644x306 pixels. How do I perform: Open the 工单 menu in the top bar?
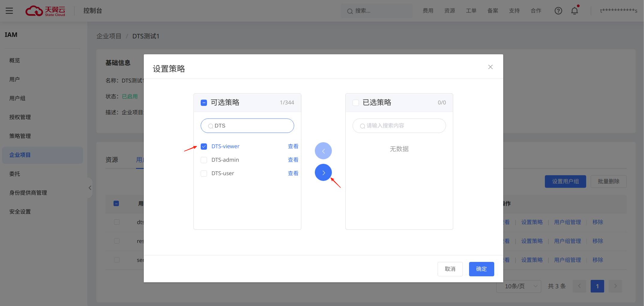pyautogui.click(x=471, y=10)
